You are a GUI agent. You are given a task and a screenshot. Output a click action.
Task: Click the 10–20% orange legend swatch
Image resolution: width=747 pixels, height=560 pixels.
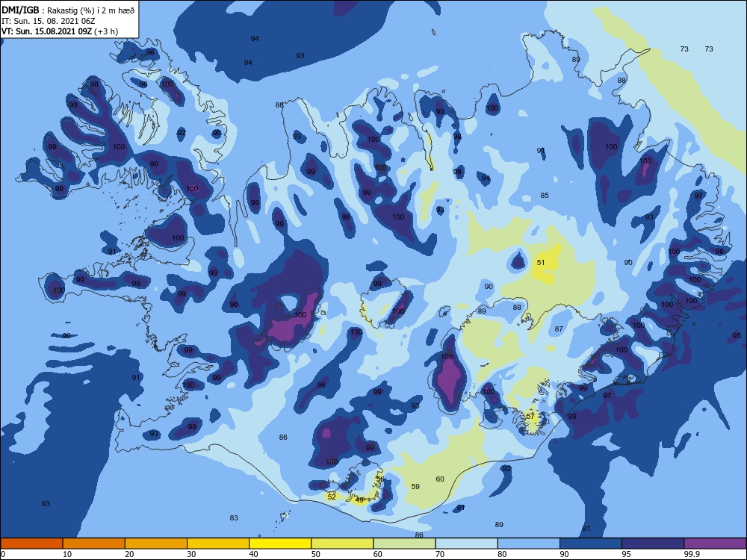click(94, 544)
